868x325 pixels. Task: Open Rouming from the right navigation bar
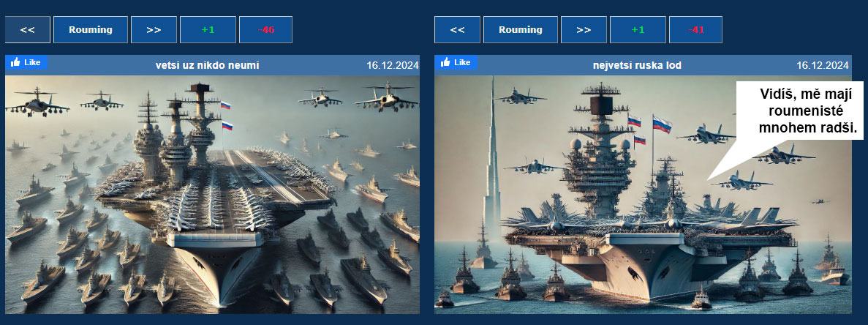click(x=521, y=30)
